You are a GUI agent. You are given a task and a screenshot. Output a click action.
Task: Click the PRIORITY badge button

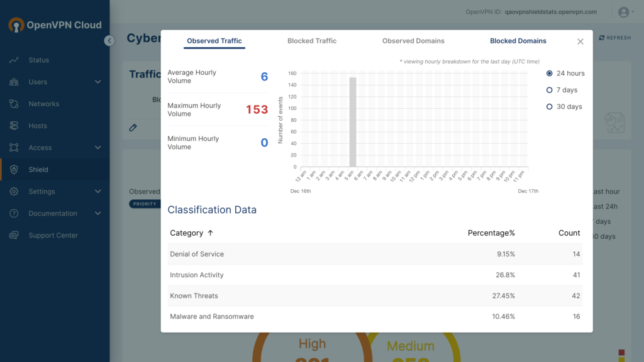tap(145, 204)
